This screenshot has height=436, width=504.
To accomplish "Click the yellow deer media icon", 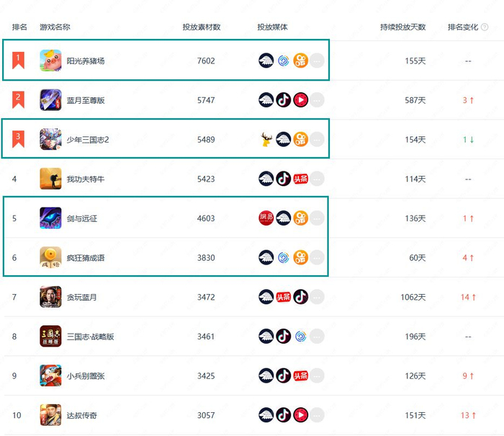I will point(266,139).
